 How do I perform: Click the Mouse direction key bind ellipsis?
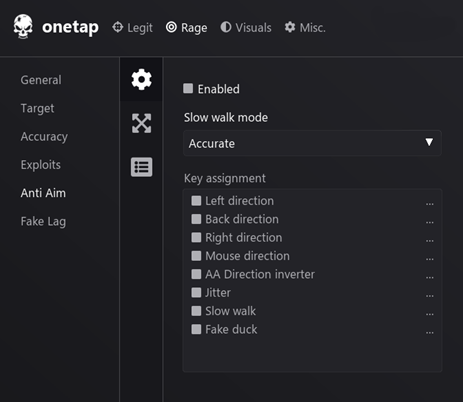430,259
